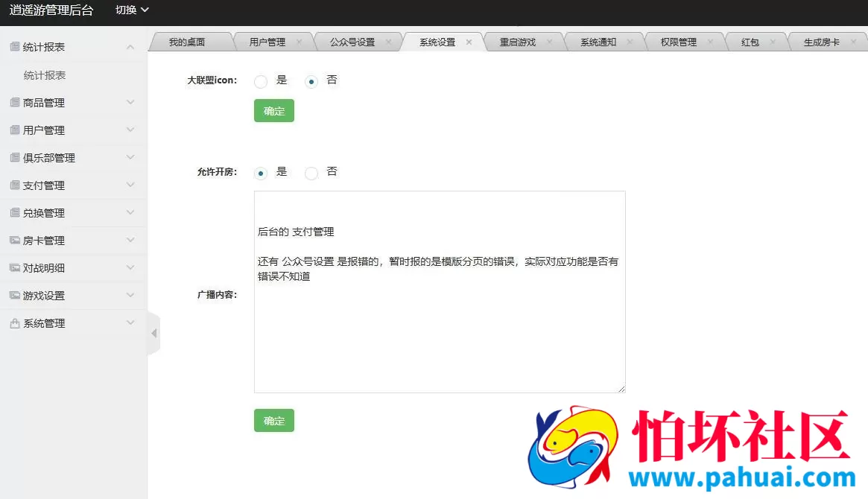Screen dimensions: 868x499
Task: Open the 支付管理 sidebar menu label
Action: tap(44, 185)
